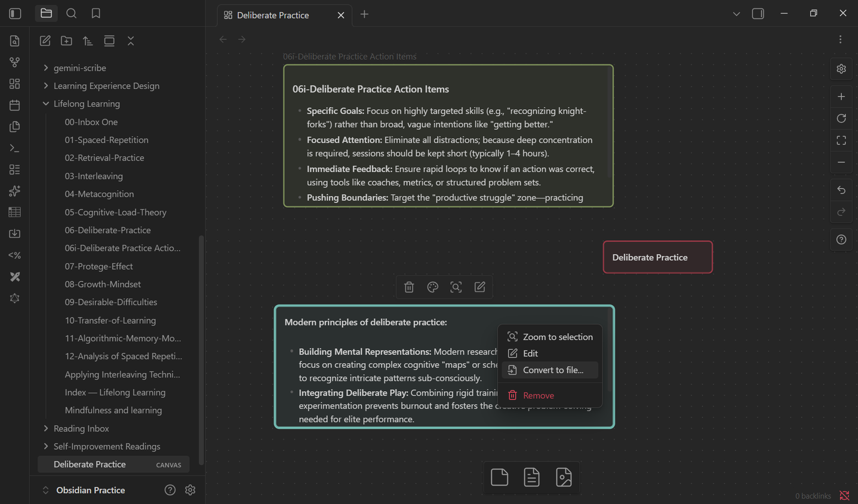Open the tab list dropdown chevron
The height and width of the screenshot is (504, 858).
[x=736, y=14]
